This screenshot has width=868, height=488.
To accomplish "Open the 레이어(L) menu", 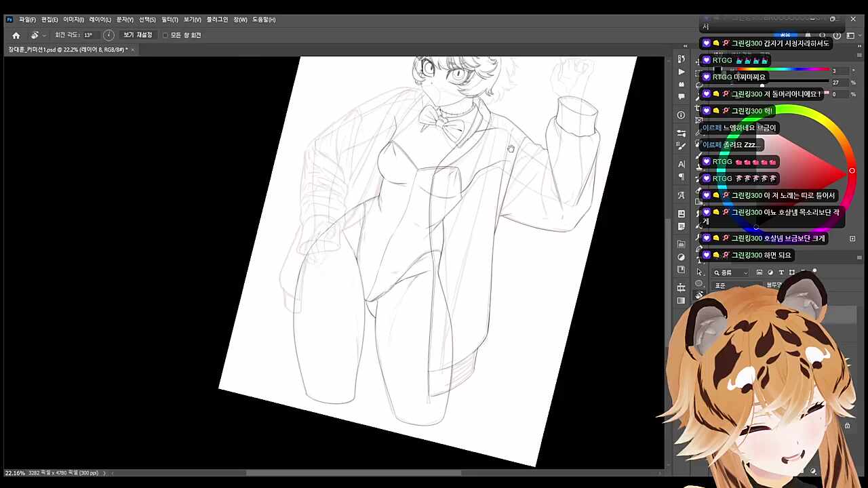I will pyautogui.click(x=100, y=20).
